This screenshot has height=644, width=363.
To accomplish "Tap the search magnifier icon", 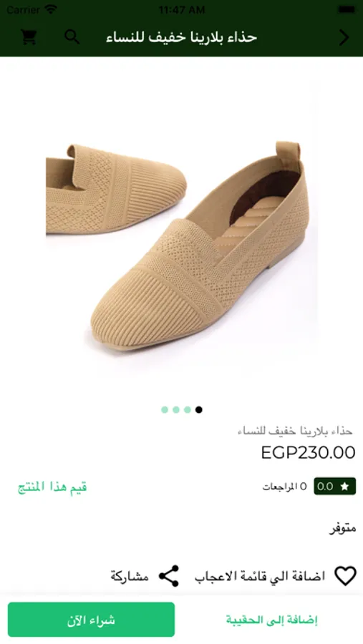I will pos(72,37).
